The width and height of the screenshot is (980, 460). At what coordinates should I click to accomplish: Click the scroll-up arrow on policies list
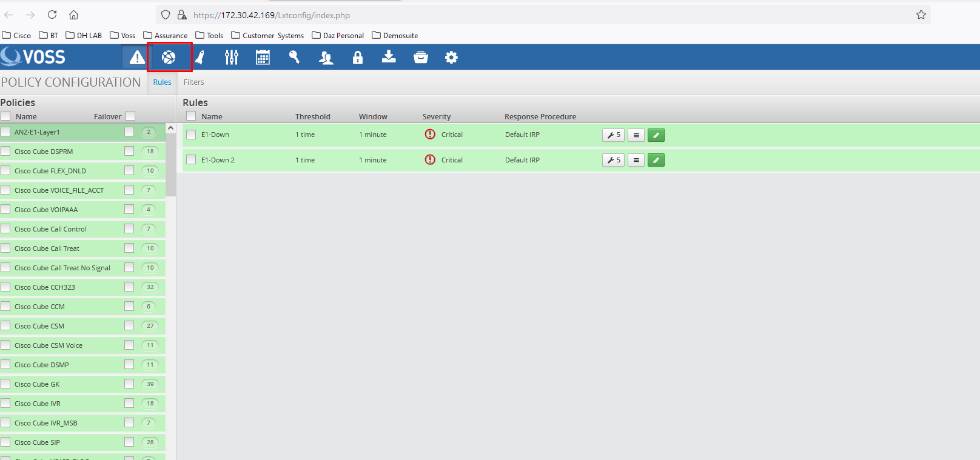(x=170, y=128)
